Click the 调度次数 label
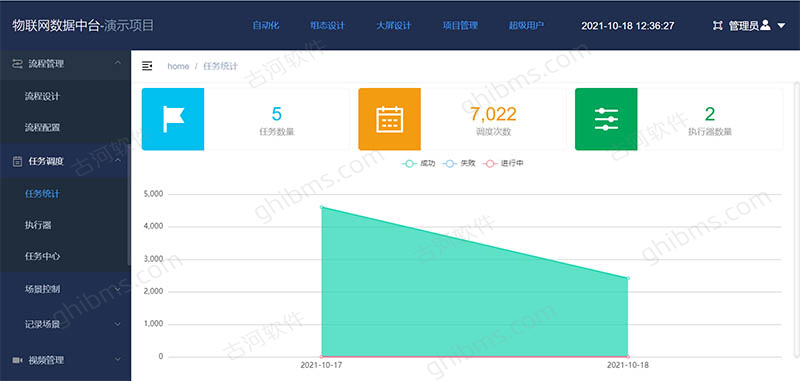This screenshot has height=381, width=800. click(493, 132)
